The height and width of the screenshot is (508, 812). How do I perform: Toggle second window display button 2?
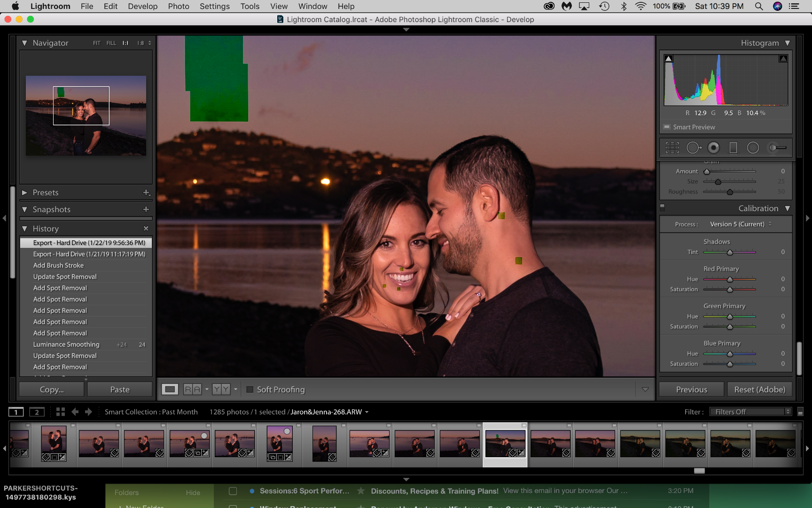point(37,412)
